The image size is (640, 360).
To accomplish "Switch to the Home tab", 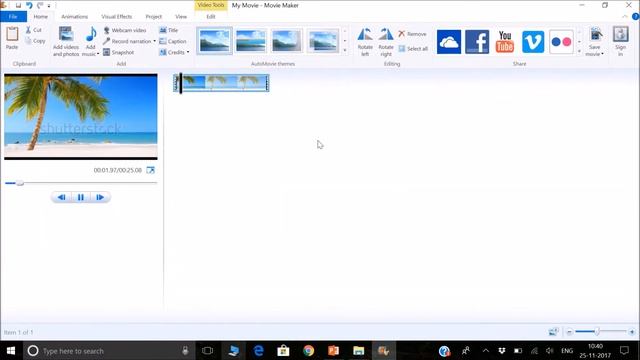I will pyautogui.click(x=40, y=17).
